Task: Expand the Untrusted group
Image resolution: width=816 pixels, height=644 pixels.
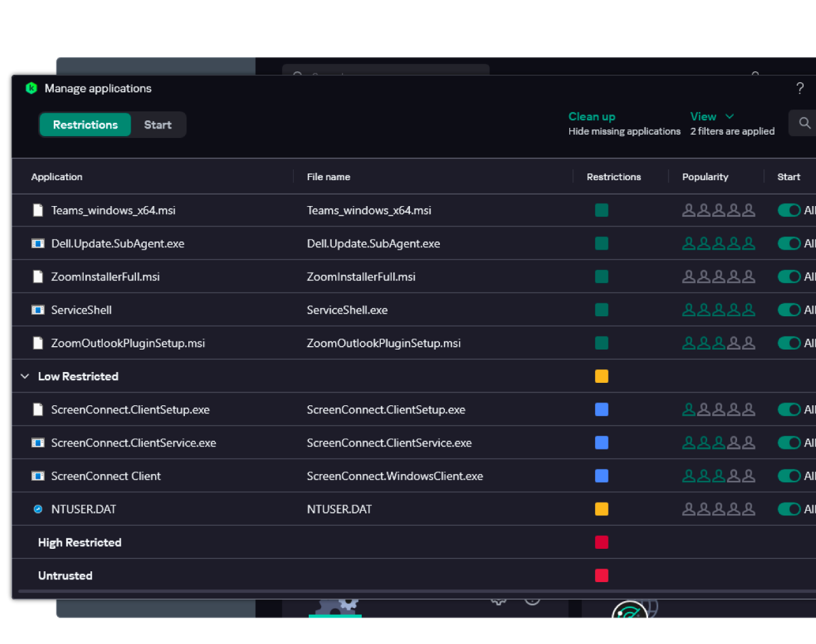Action: (x=65, y=576)
